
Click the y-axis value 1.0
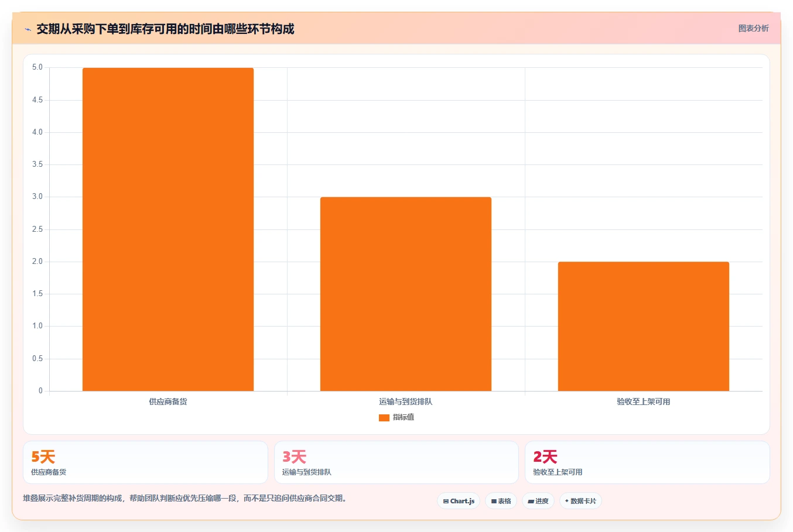point(37,326)
